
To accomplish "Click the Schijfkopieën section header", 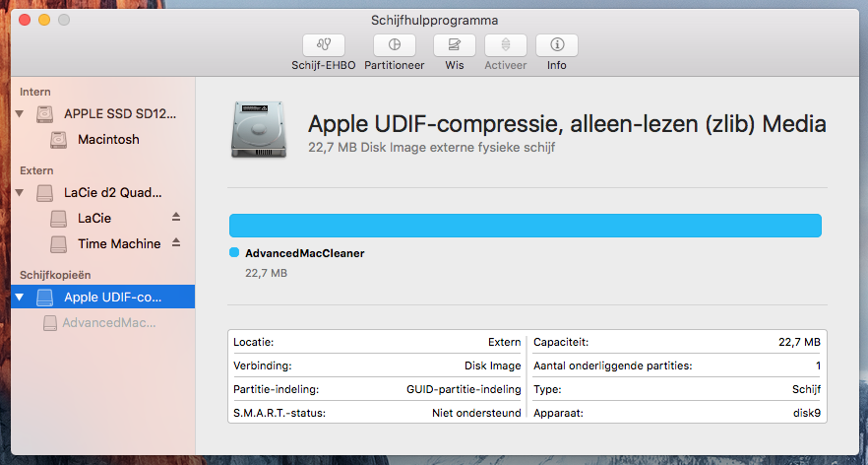I will 55,275.
